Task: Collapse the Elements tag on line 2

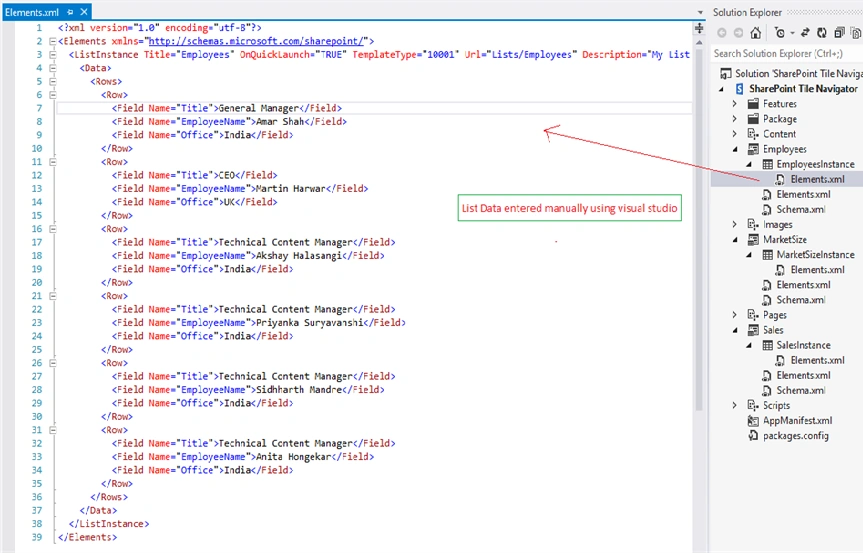Action: [x=53, y=41]
